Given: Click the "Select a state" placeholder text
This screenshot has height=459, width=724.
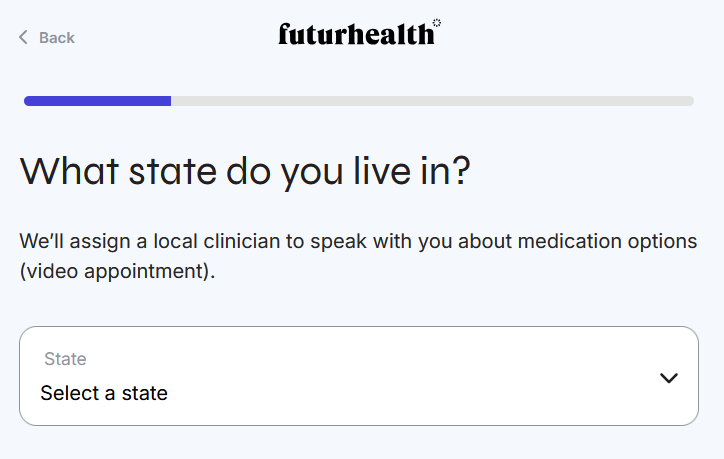Looking at the screenshot, I should tap(104, 393).
